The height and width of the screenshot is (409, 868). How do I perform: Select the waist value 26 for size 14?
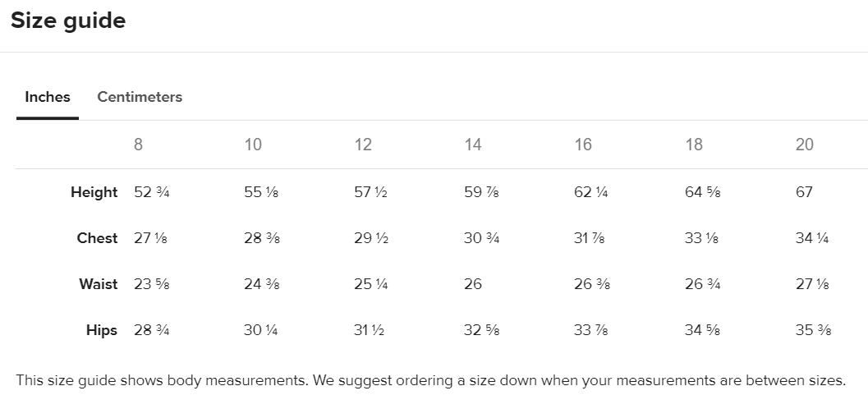473,284
